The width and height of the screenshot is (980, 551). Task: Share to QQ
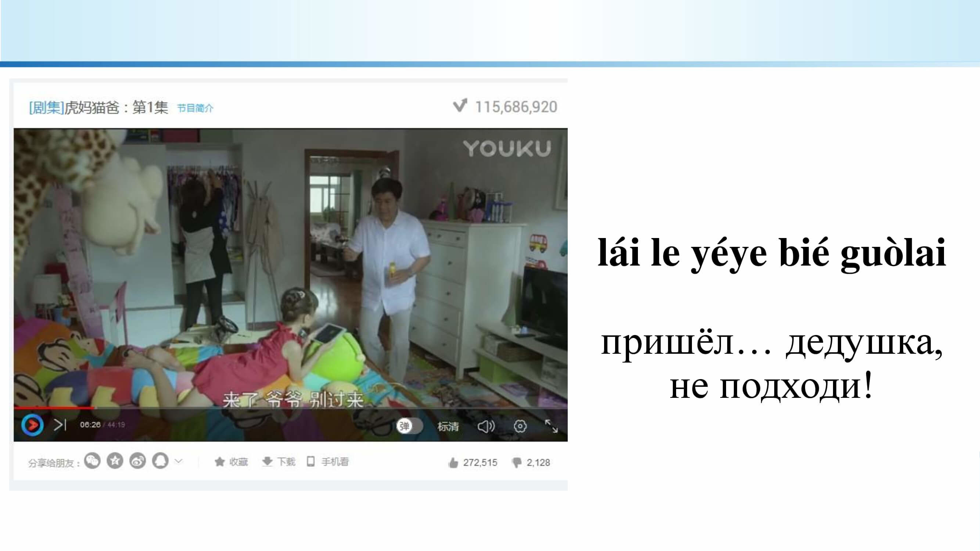click(x=160, y=461)
